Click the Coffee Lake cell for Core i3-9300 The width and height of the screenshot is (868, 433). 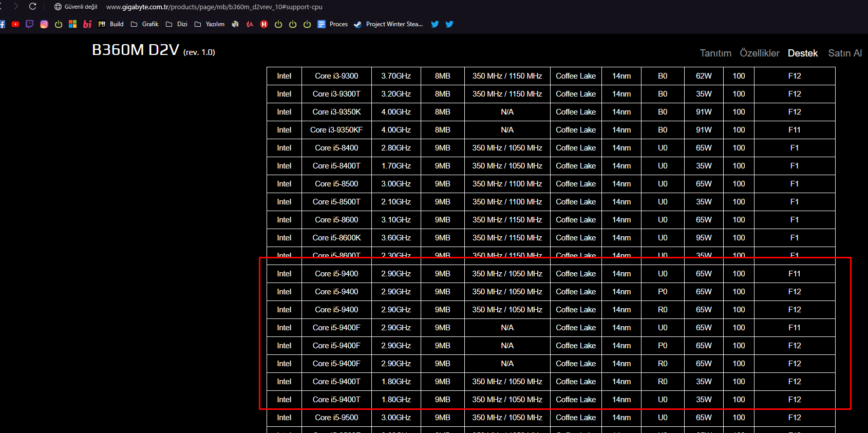pyautogui.click(x=576, y=76)
